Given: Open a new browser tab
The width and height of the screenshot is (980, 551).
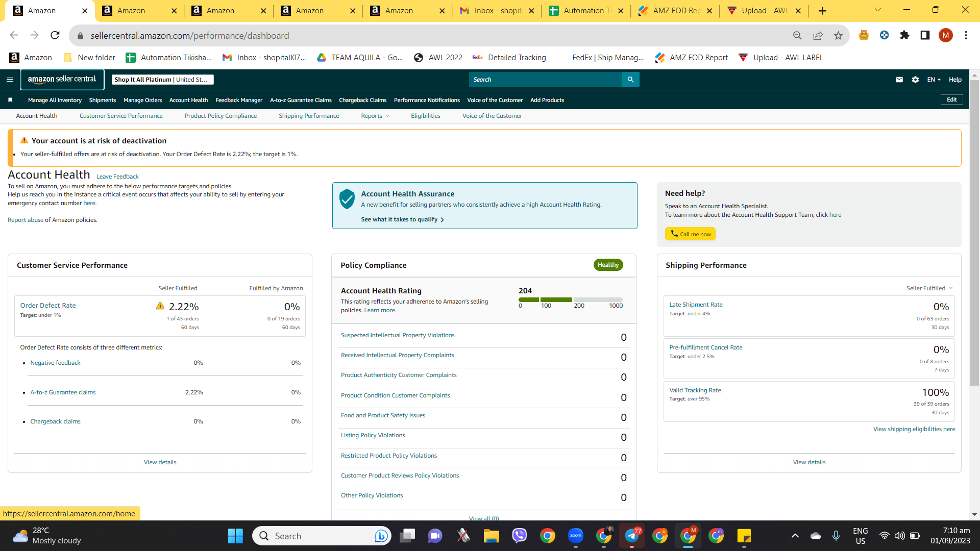Looking at the screenshot, I should point(822,11).
